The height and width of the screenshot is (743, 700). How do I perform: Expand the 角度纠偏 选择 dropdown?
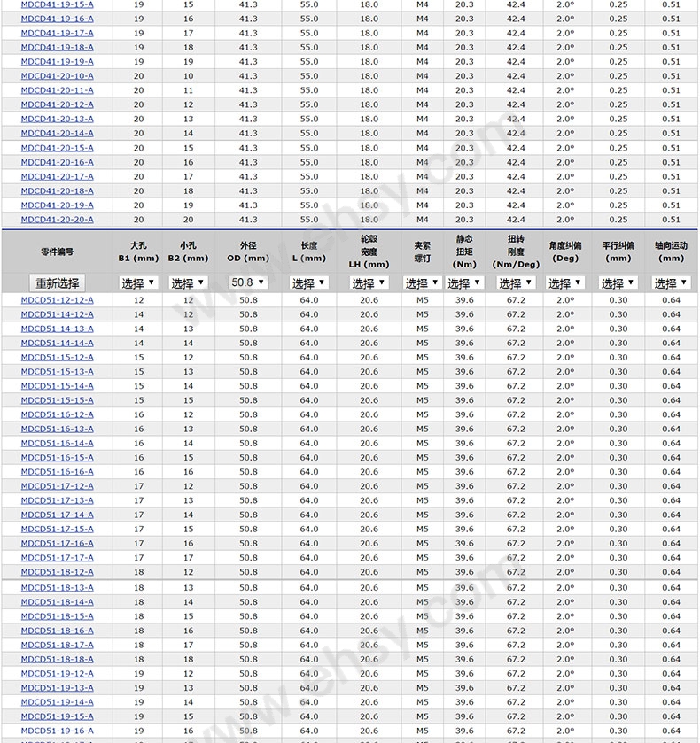[564, 283]
